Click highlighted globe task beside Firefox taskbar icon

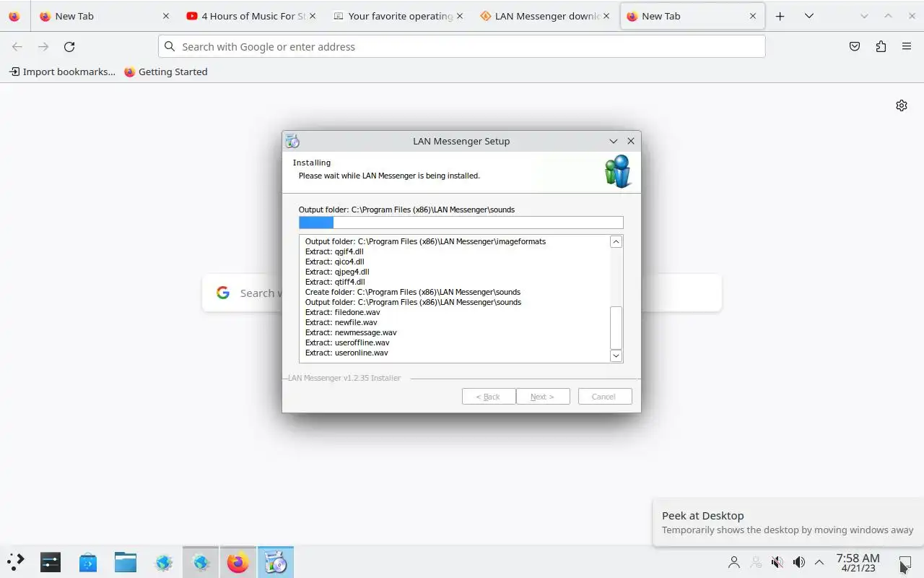click(x=201, y=562)
